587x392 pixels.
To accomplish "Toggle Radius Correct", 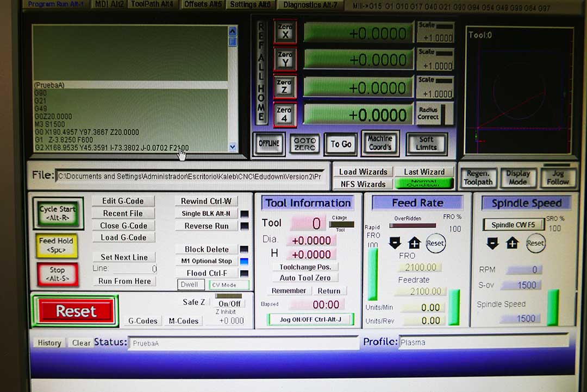I will [434, 113].
